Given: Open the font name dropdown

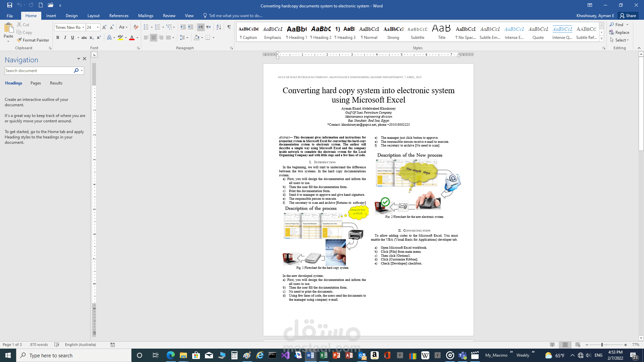Looking at the screenshot, I should coord(84,27).
